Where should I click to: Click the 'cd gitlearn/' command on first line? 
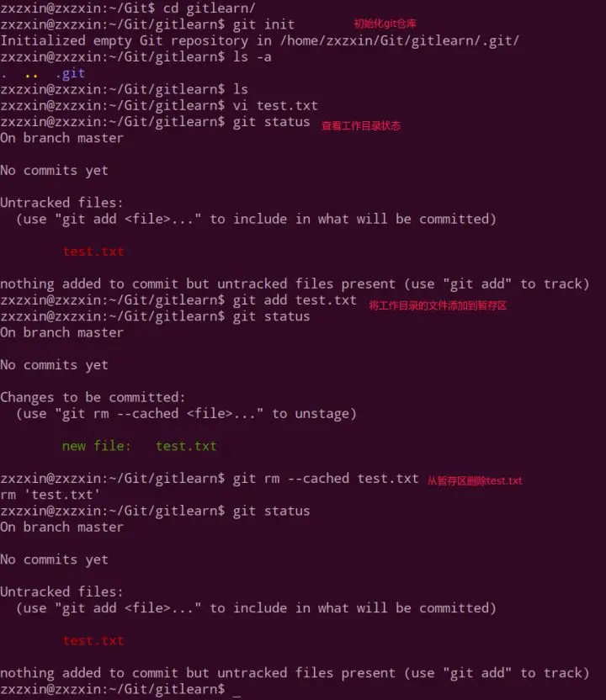coord(209,8)
